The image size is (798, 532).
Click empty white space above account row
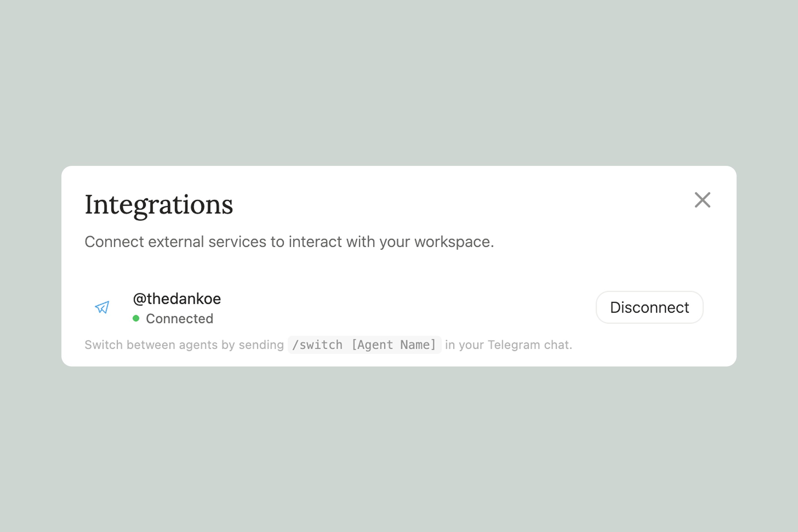399,271
